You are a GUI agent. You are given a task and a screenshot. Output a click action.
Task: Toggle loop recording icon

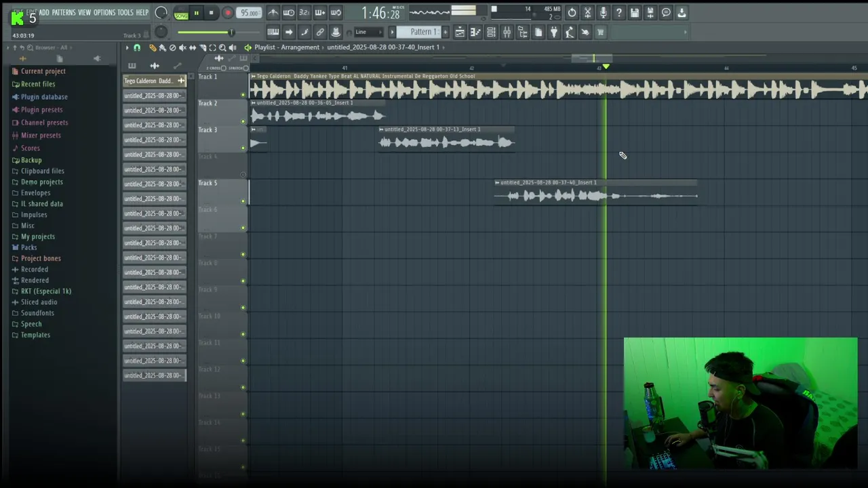pyautogui.click(x=336, y=12)
